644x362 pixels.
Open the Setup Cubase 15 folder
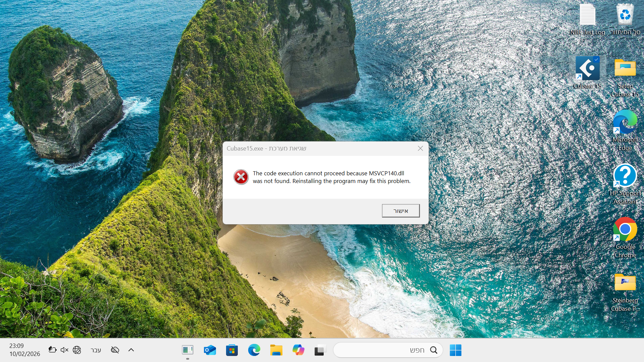[625, 69]
